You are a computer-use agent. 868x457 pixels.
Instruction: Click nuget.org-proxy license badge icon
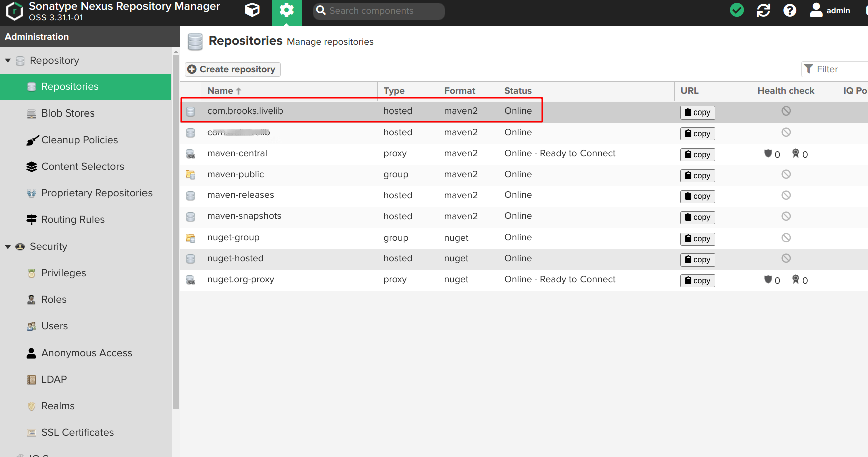click(795, 279)
